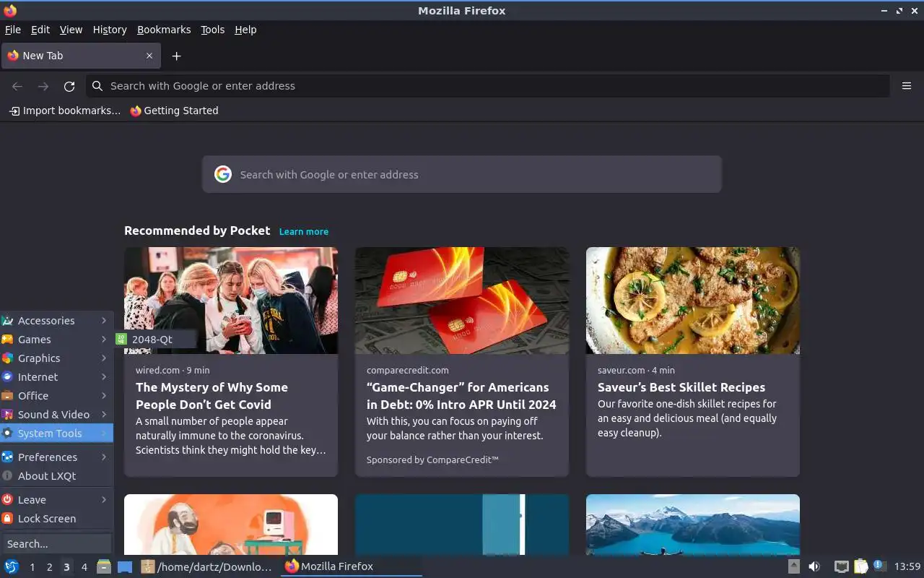Expand the Games submenu
924x578 pixels.
(56, 340)
